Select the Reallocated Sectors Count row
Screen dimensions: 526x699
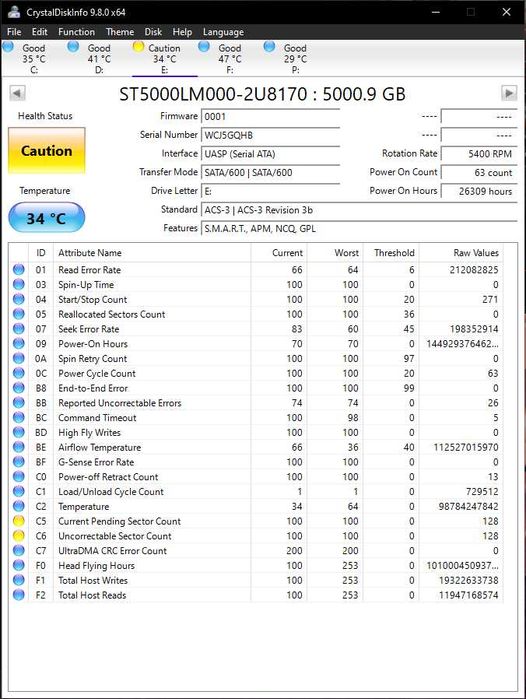click(x=257, y=314)
